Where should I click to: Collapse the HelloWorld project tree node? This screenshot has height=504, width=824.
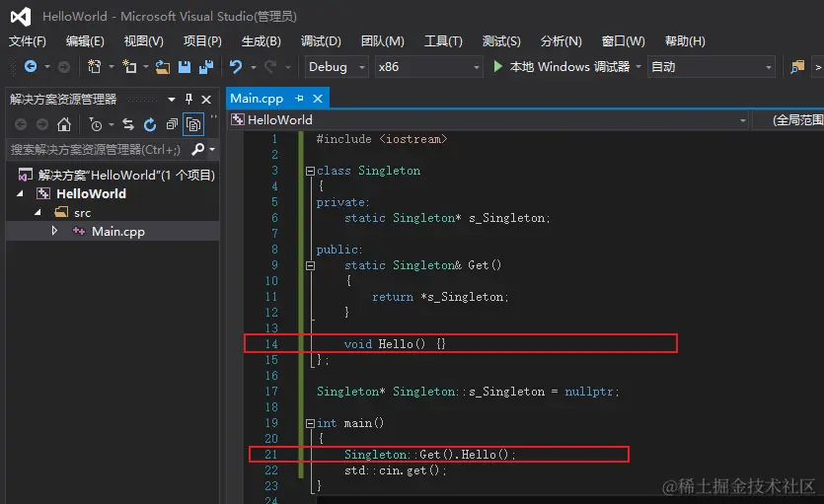[x=20, y=193]
